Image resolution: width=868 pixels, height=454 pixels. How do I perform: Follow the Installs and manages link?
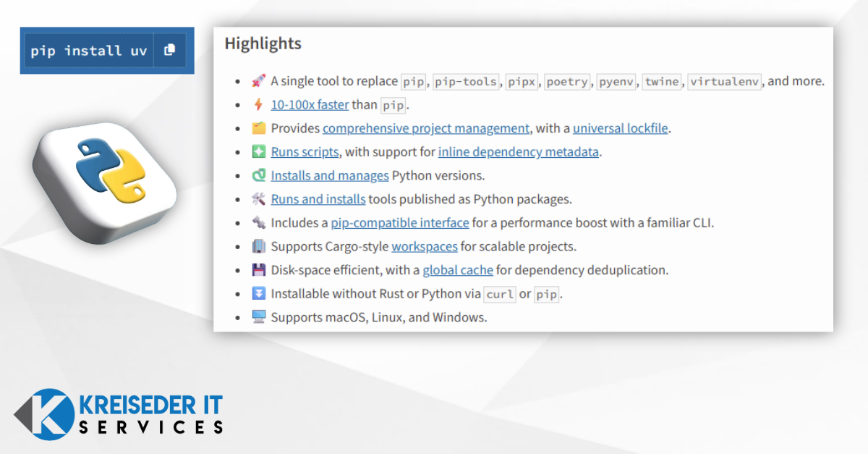[x=330, y=175]
